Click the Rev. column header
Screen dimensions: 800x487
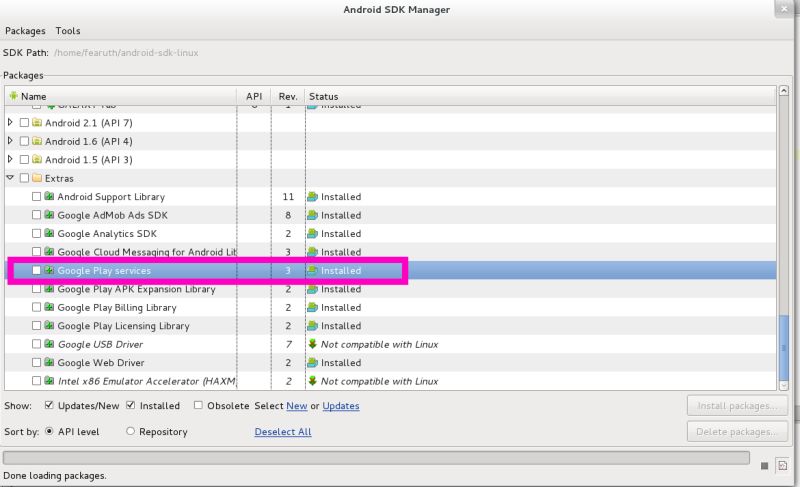point(288,96)
